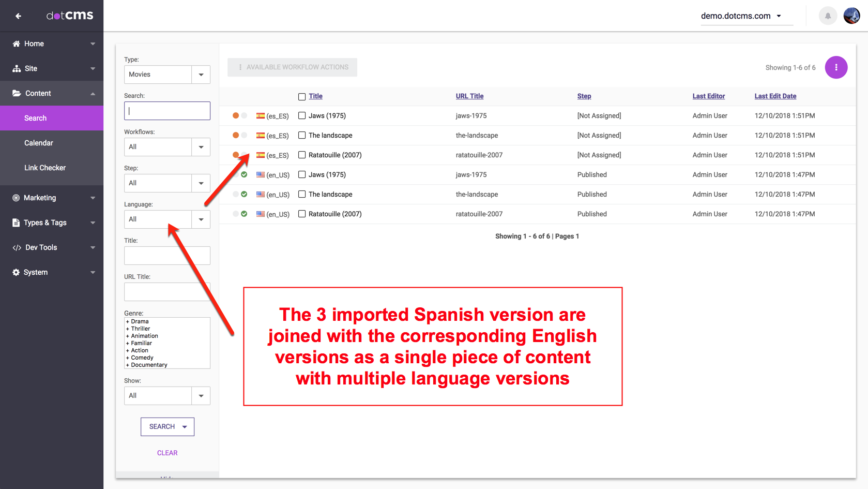Click the CLEAR link
The height and width of the screenshot is (489, 868).
point(167,453)
